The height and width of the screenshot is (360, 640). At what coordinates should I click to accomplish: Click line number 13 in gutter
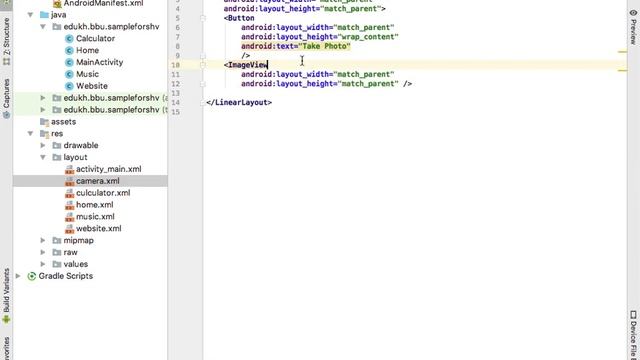click(x=176, y=93)
